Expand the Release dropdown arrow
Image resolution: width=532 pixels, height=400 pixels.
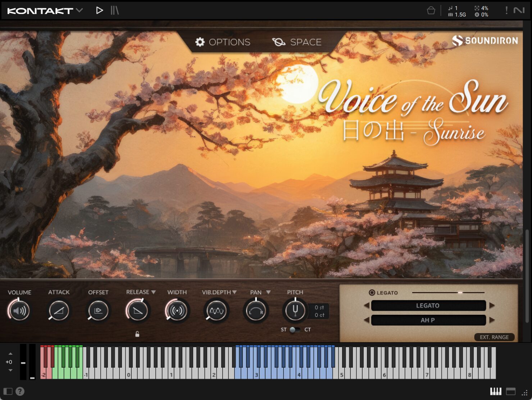click(x=154, y=292)
